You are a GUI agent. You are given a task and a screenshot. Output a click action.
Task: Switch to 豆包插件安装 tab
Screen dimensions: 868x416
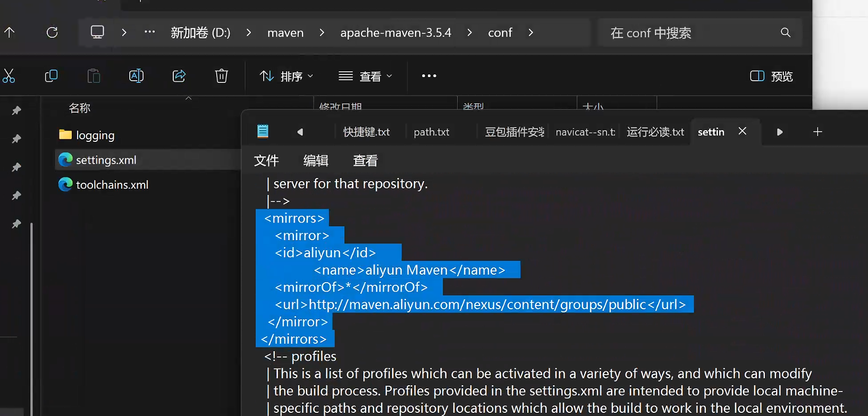pyautogui.click(x=515, y=132)
